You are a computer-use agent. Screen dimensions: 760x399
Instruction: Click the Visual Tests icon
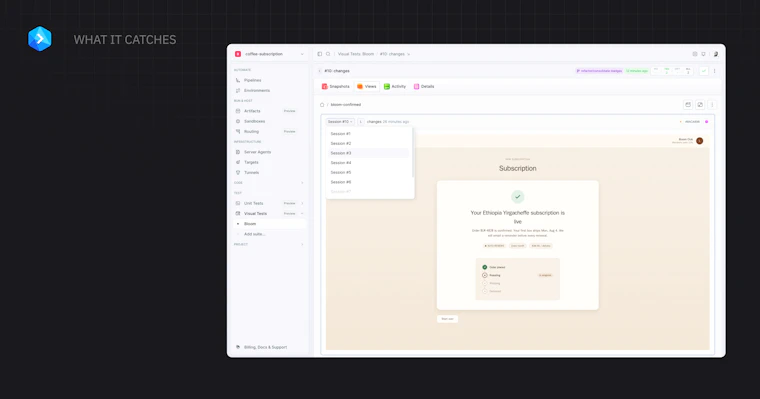(x=238, y=213)
